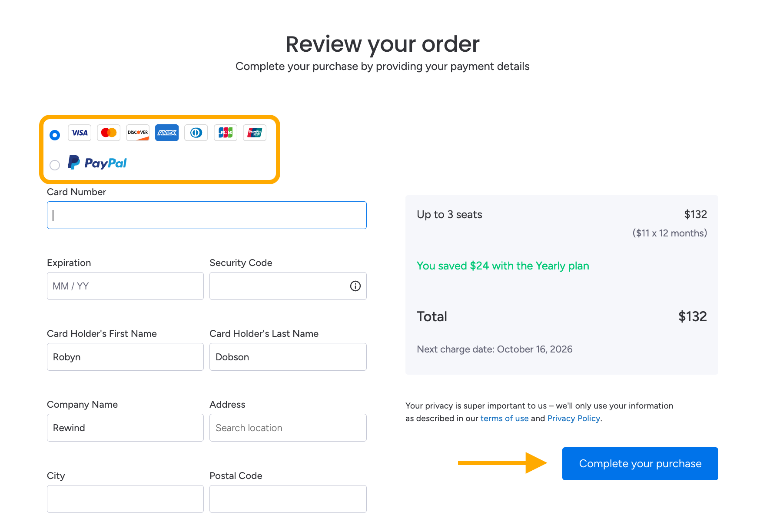This screenshot has width=770, height=532.
Task: Open the Privacy Policy link
Action: click(x=574, y=418)
